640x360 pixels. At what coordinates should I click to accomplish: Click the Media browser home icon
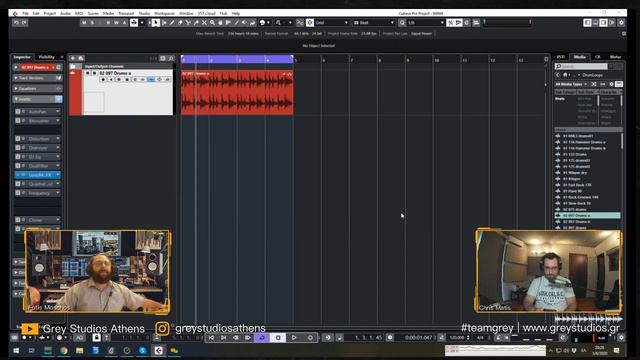565,75
